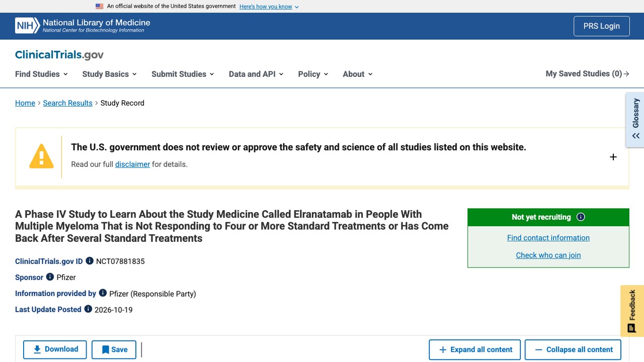The width and height of the screenshot is (644, 362).
Task: Click the info icon next to ClinicalTrials.gov ID
Action: (90, 261)
